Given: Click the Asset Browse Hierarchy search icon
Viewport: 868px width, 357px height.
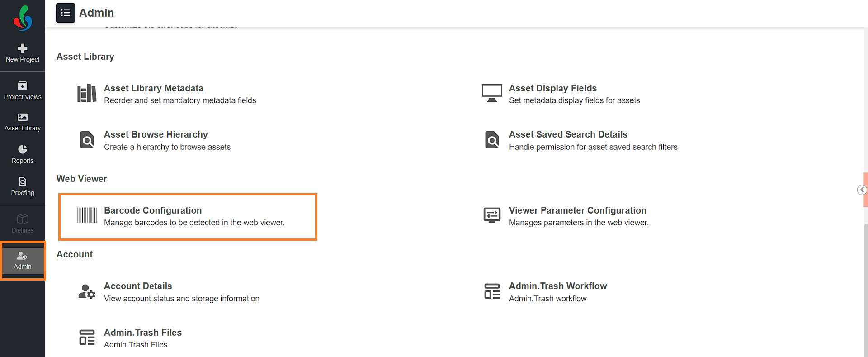Looking at the screenshot, I should pyautogui.click(x=87, y=140).
